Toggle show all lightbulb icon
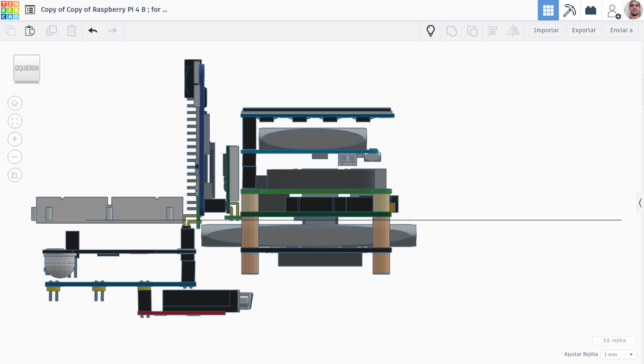Viewport: 644px width, 364px height. (x=430, y=31)
